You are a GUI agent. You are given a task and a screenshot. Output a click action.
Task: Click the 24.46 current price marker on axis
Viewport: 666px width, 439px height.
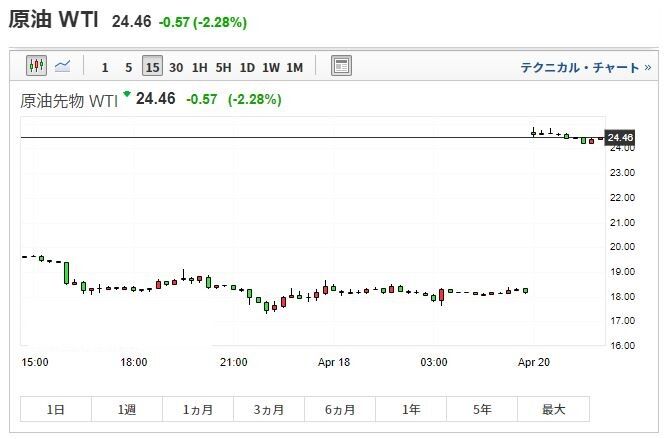pos(620,138)
